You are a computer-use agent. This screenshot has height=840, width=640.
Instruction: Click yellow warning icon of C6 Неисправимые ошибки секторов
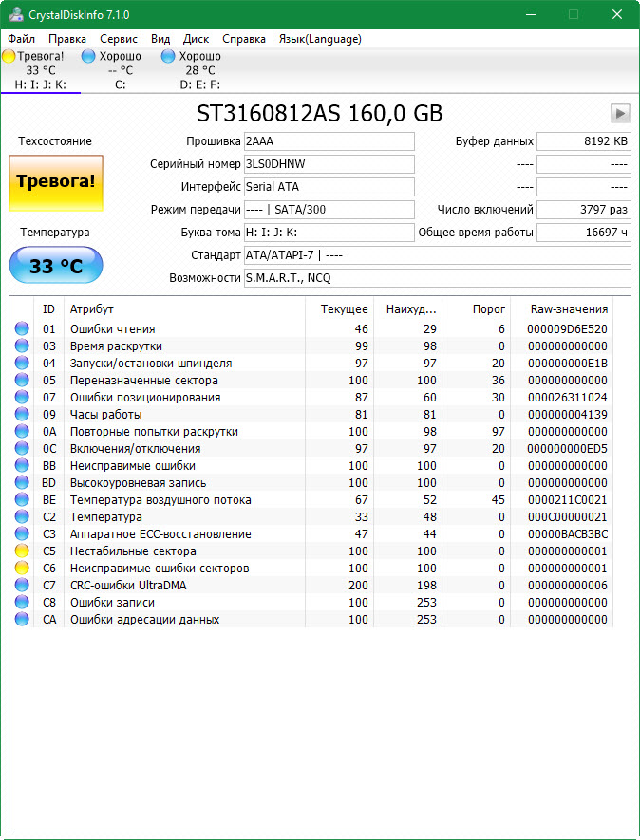point(22,568)
